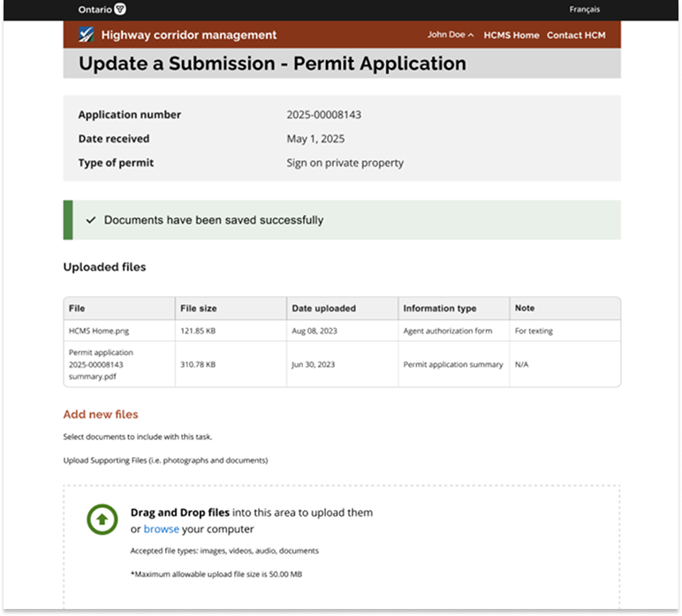Click the Documents have been saved successfully message
Image resolution: width=682 pixels, height=616 pixels.
tap(214, 220)
